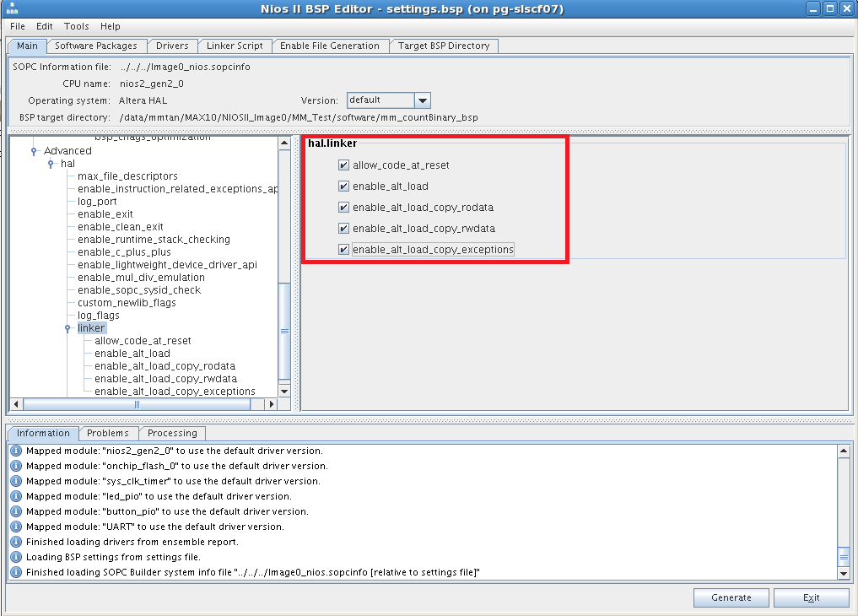Select enable_c_plus_plus tree item

(x=124, y=251)
